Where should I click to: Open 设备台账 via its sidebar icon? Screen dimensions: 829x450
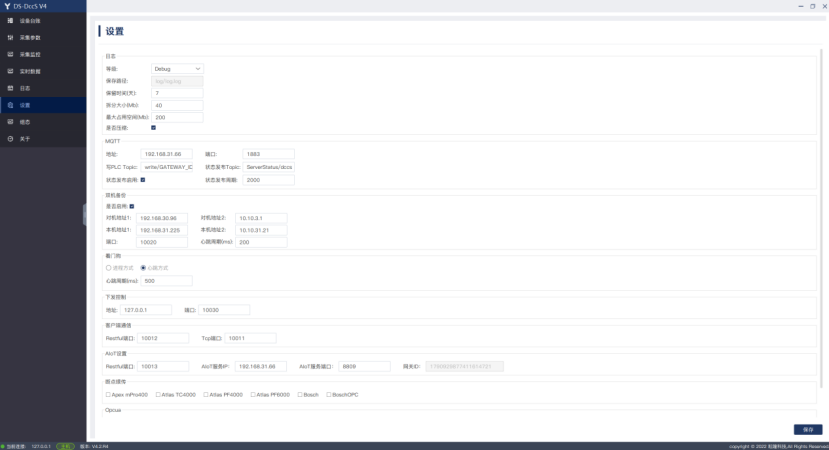tap(10, 21)
